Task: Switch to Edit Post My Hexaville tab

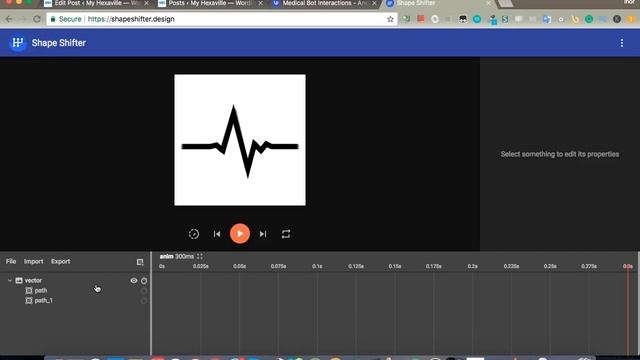Action: 96,3
